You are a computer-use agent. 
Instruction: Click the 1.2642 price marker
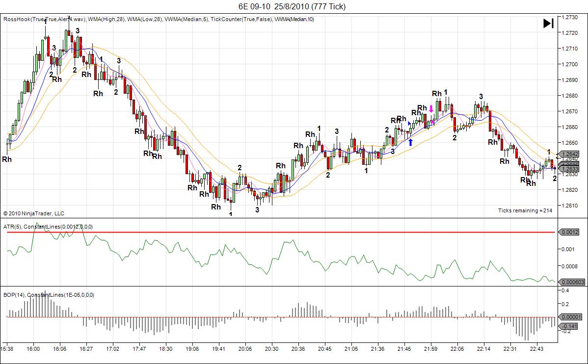(569, 153)
